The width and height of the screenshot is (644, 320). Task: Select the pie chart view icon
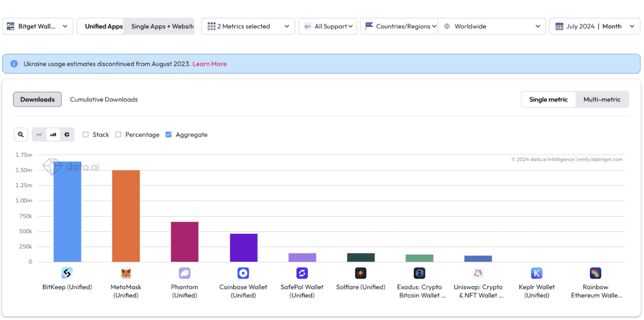(x=67, y=134)
